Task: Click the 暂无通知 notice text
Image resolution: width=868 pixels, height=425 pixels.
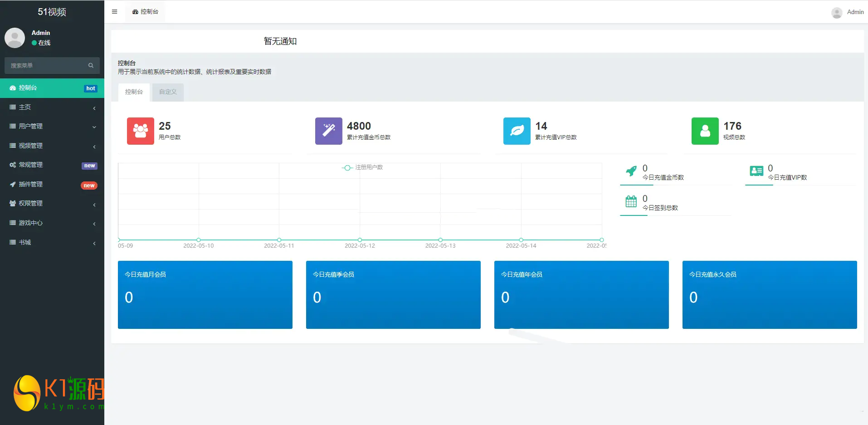Action: [x=280, y=41]
